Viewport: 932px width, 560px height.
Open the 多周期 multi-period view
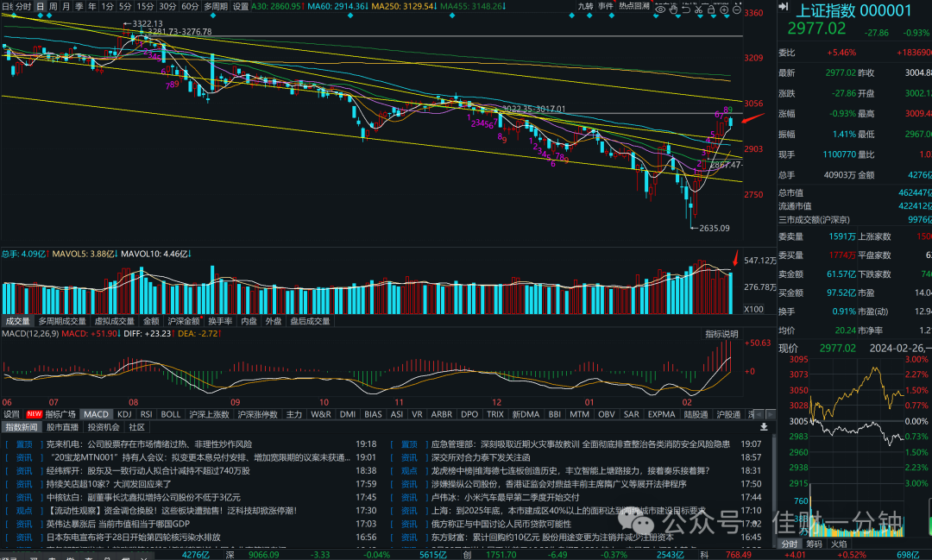216,7
